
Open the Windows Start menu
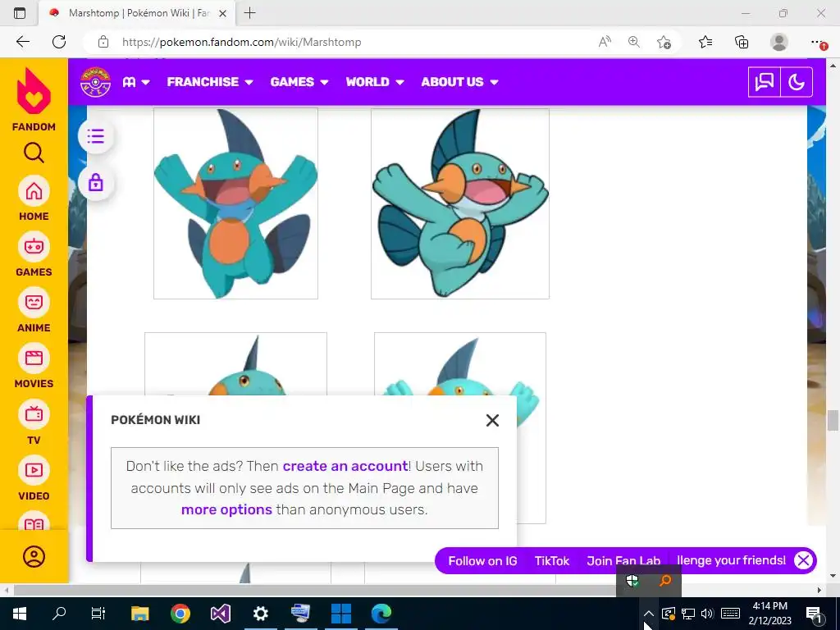pyautogui.click(x=20, y=614)
